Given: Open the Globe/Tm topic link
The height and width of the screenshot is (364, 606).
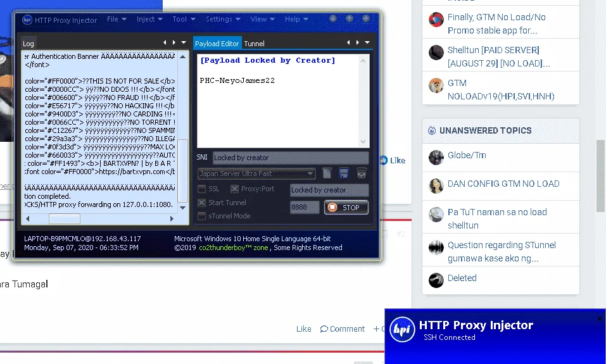Looking at the screenshot, I should pos(467,155).
